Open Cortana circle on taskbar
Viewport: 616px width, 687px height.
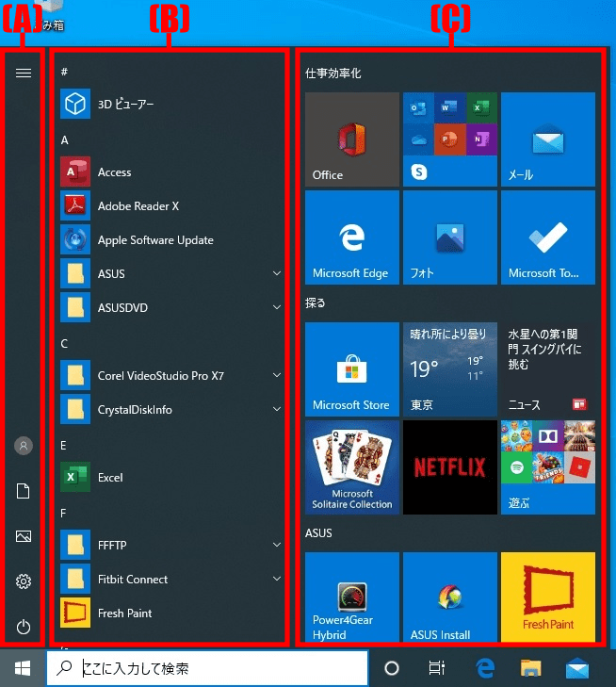tap(392, 668)
